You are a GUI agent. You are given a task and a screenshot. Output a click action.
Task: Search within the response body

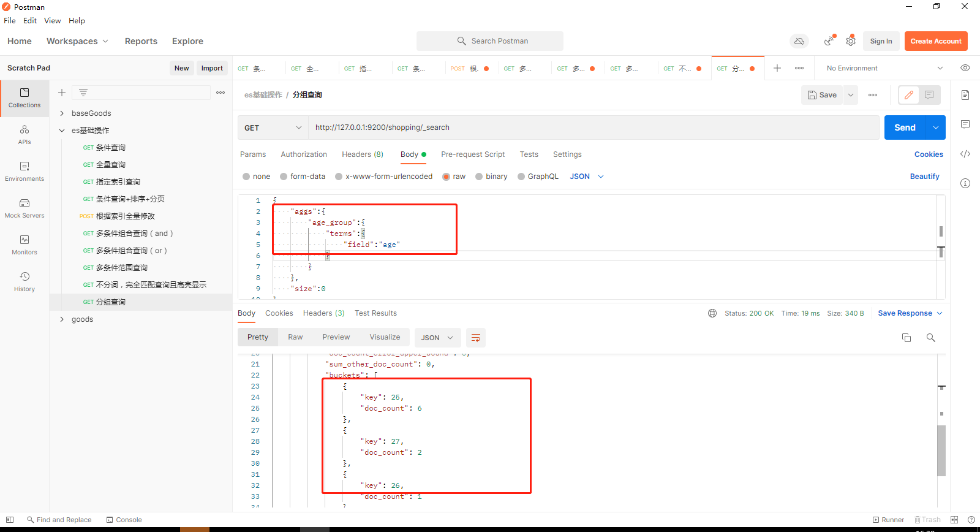click(x=931, y=338)
